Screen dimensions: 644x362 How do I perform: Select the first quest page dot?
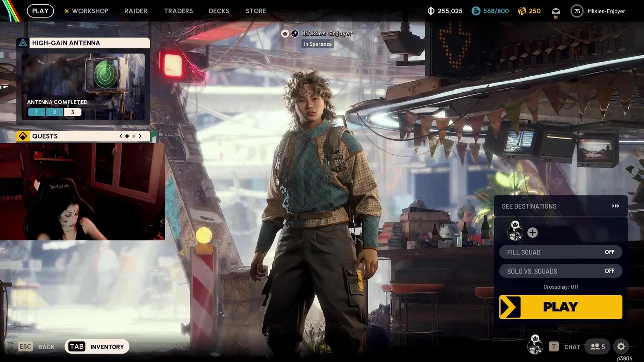[x=127, y=136]
